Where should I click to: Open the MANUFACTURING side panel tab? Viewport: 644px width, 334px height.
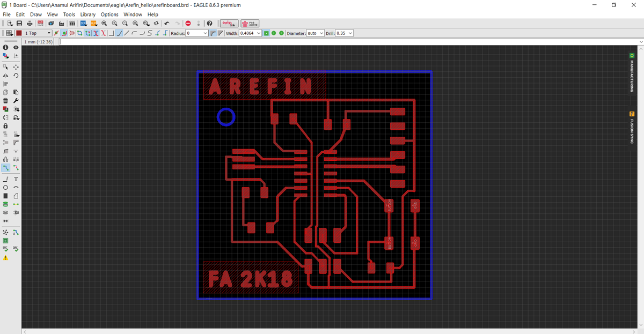[632, 72]
